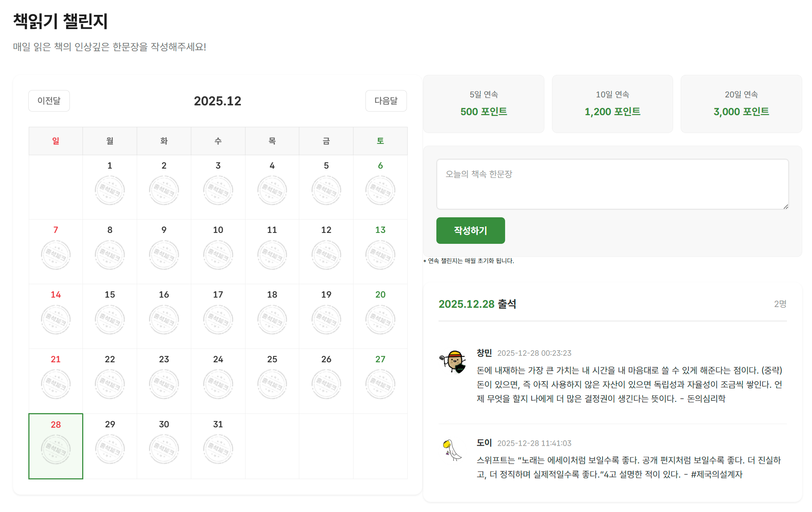Click the attendance stamp on December 25
The height and width of the screenshot is (512, 812).
[x=272, y=384]
